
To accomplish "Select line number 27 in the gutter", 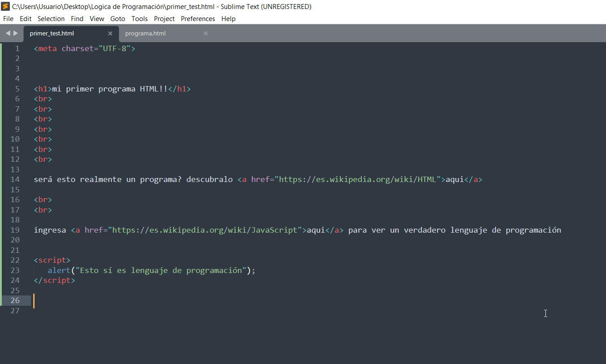I will 15,311.
